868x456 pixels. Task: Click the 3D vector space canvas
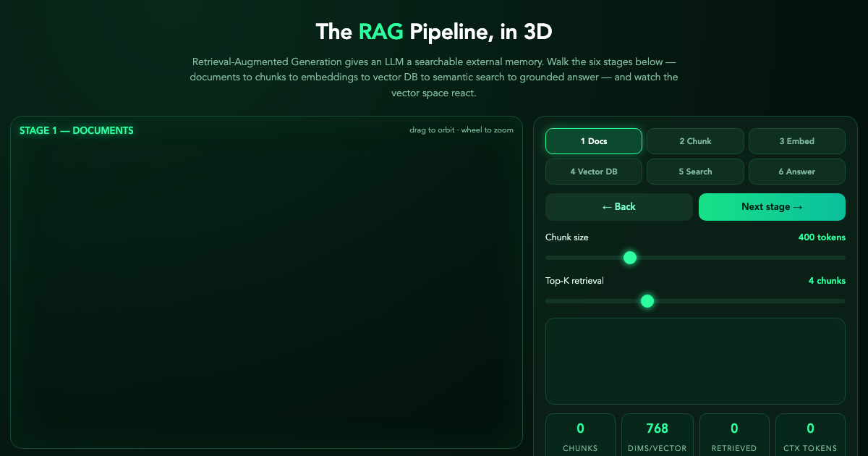click(266, 282)
